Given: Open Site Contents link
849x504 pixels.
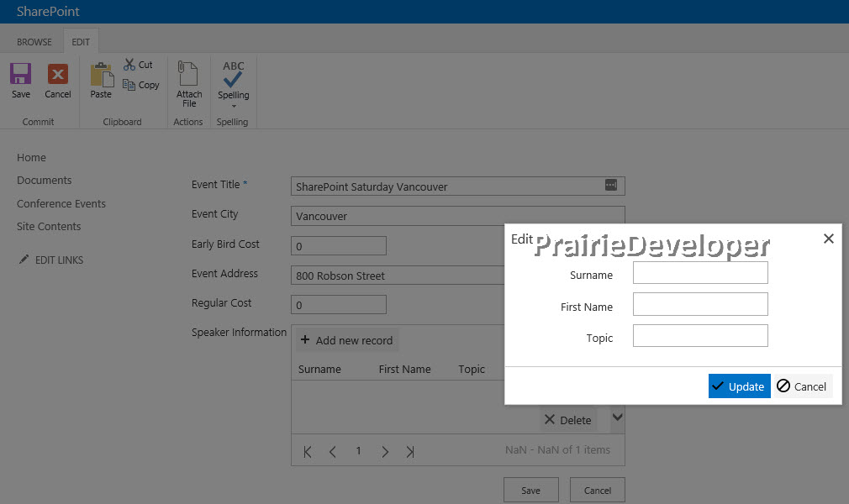Looking at the screenshot, I should coord(49,226).
